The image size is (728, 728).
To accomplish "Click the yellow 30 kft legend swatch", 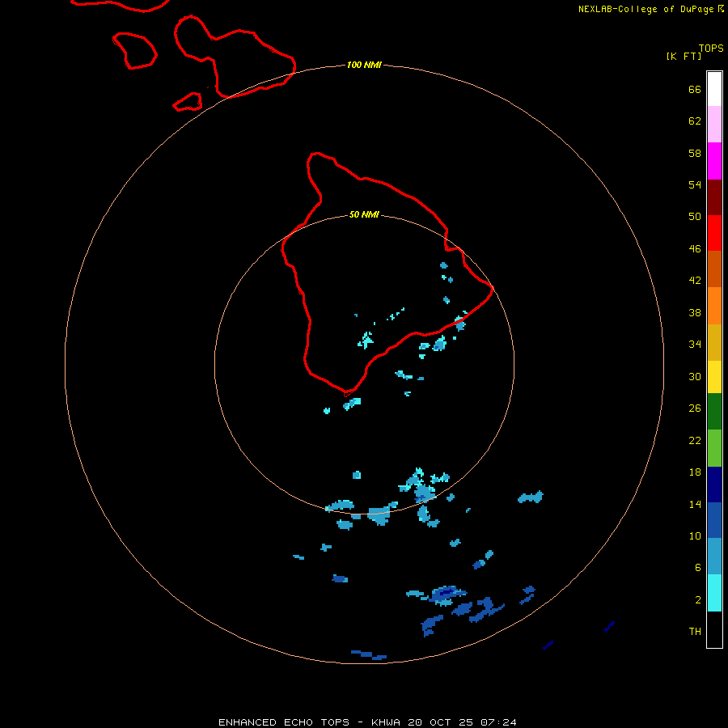I will 714,377.
